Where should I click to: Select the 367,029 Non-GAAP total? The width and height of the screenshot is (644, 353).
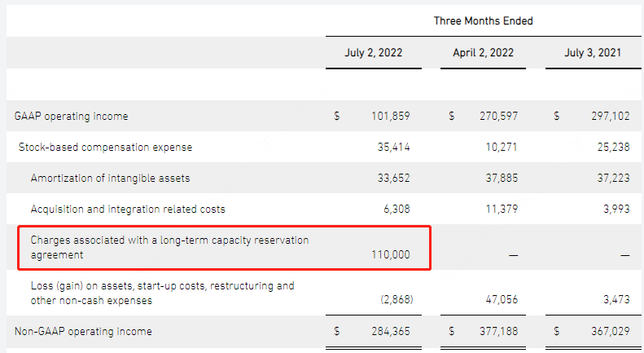pyautogui.click(x=611, y=331)
